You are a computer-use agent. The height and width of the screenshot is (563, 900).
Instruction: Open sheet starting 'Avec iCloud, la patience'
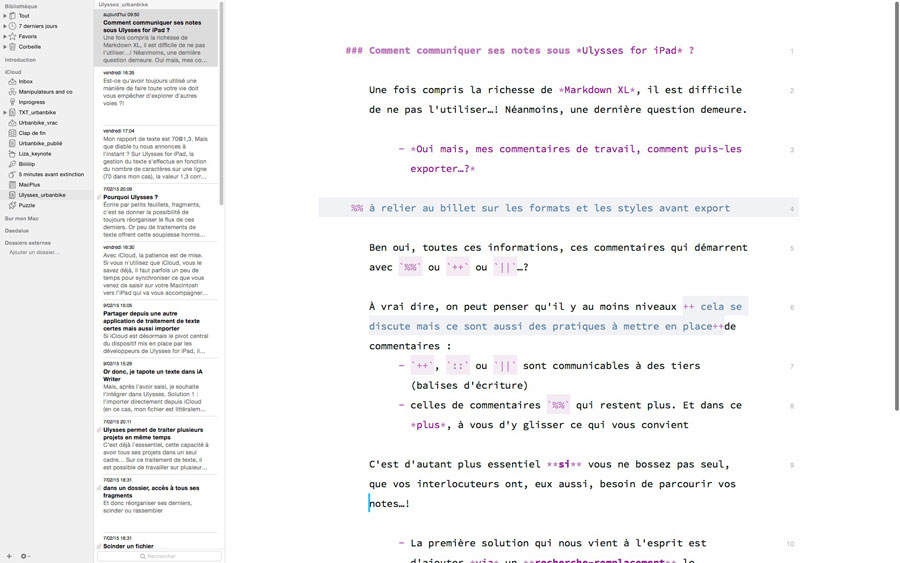coord(156,271)
